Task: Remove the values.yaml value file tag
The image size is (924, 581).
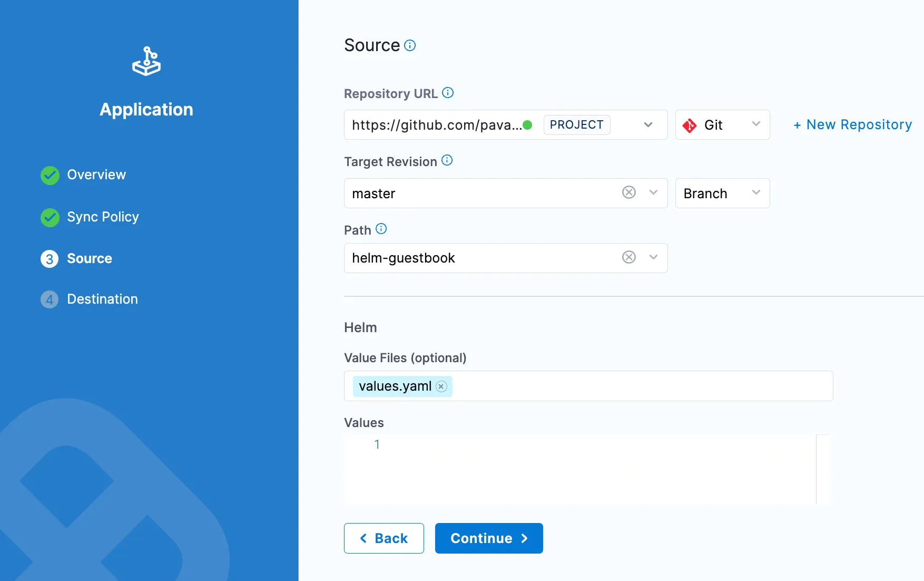Action: point(441,386)
